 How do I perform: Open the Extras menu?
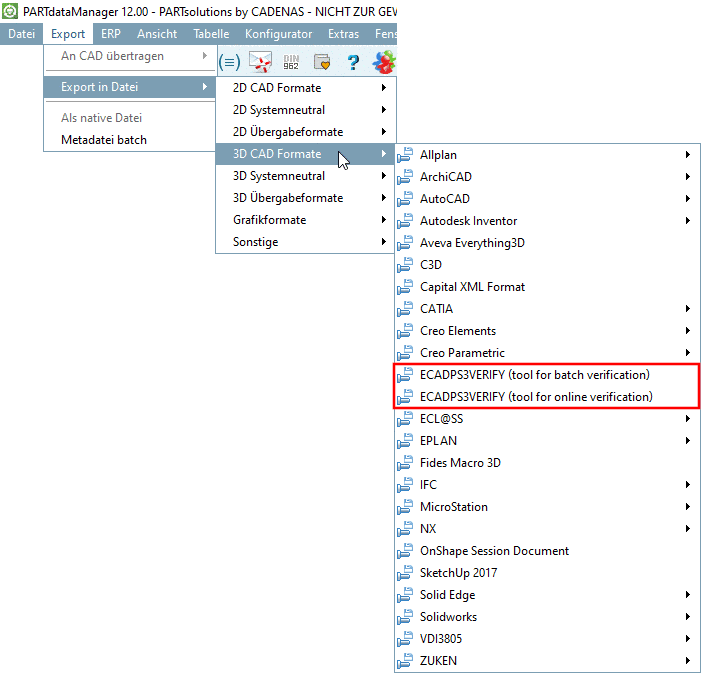(343, 34)
